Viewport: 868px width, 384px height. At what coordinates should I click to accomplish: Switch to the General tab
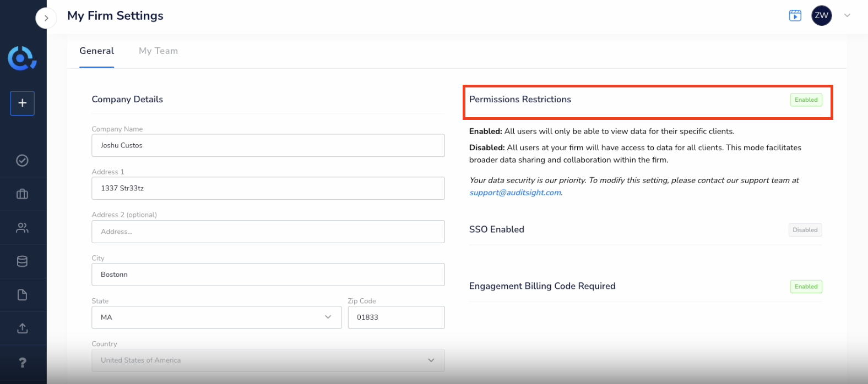coord(96,51)
